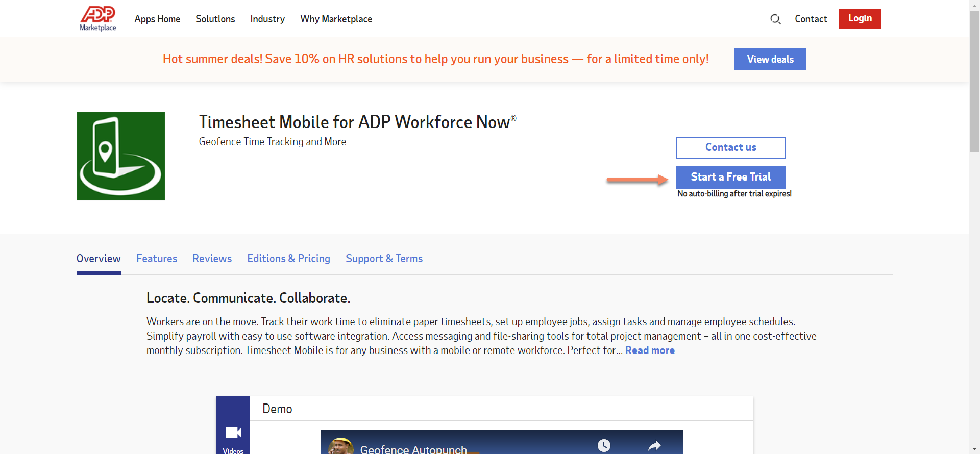Click the No auto-billing after trial expires note

(x=734, y=194)
